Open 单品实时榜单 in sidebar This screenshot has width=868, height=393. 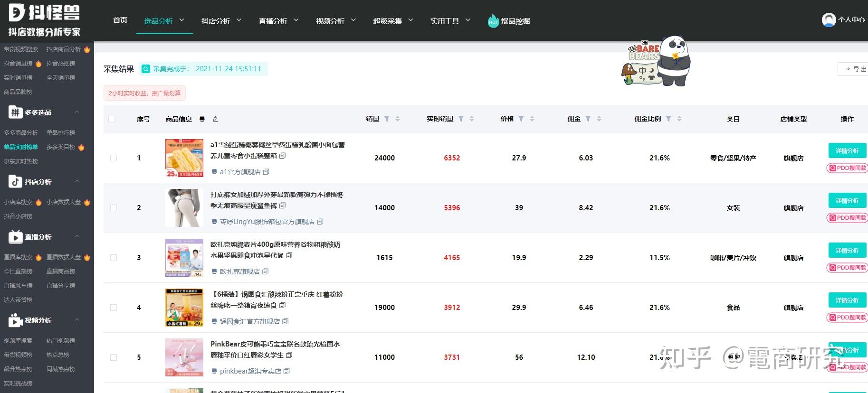point(21,147)
